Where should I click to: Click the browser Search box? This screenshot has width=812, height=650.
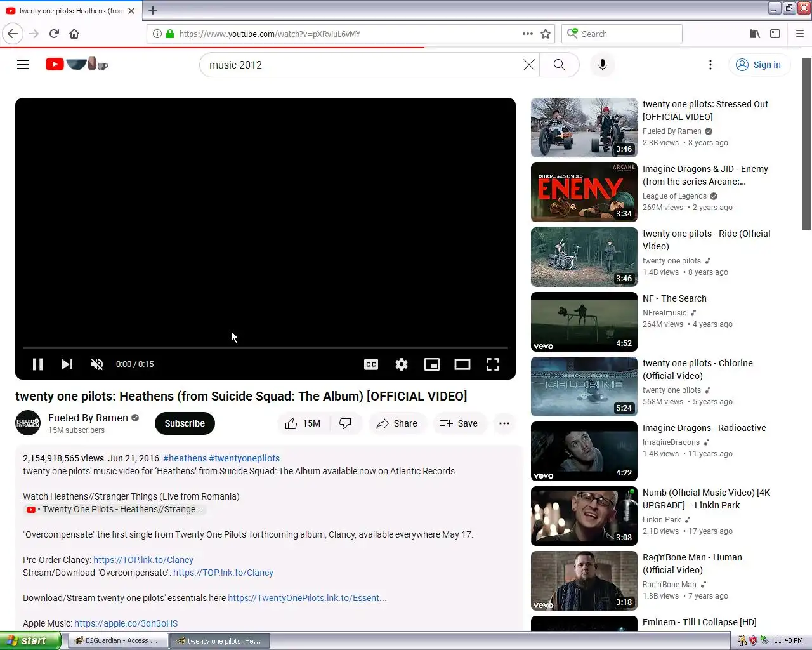point(622,34)
